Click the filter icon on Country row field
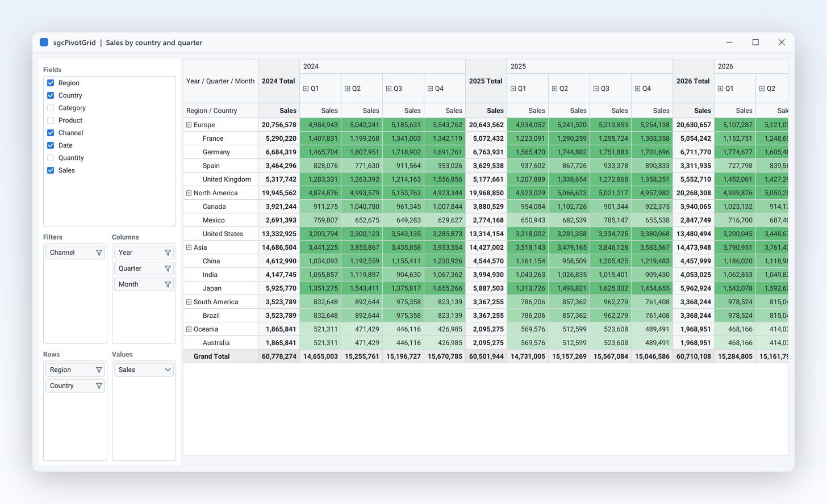Viewport: 827px width, 504px height. point(99,386)
